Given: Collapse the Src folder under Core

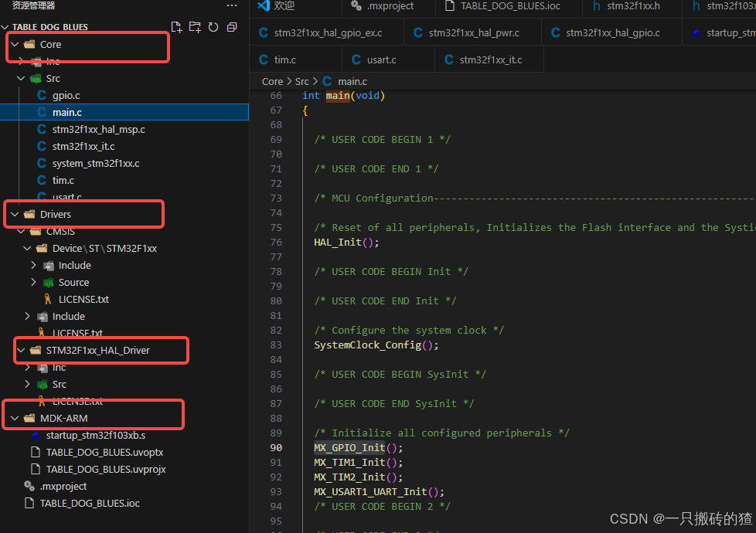Looking at the screenshot, I should pyautogui.click(x=21, y=78).
